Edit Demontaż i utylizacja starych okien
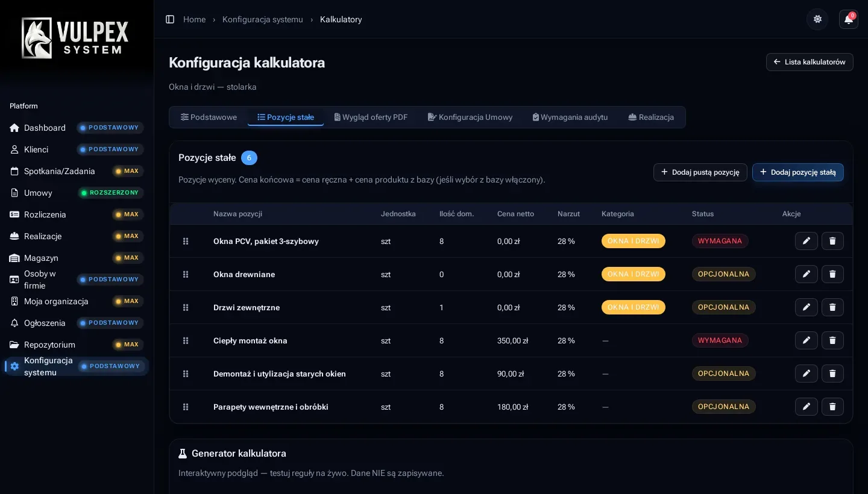 coord(807,374)
